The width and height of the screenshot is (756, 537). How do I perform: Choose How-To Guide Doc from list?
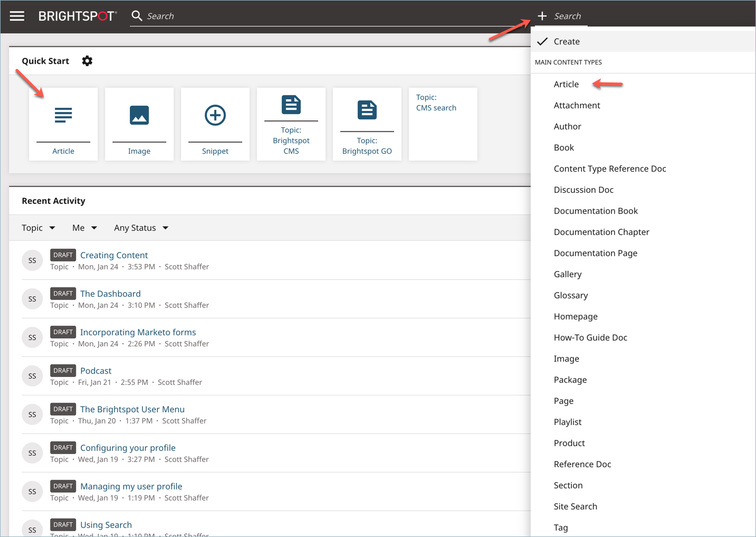tap(590, 337)
